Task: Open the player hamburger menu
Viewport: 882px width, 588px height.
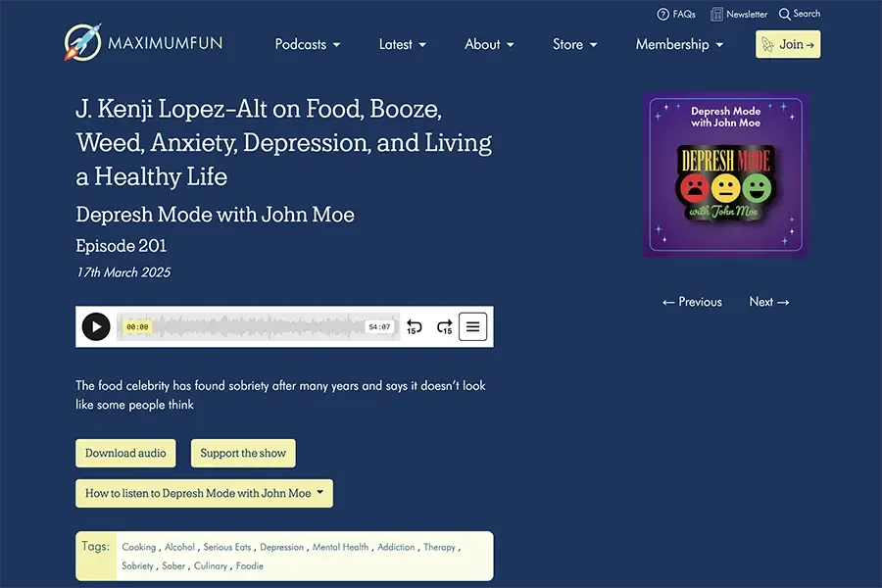Action: pos(472,327)
